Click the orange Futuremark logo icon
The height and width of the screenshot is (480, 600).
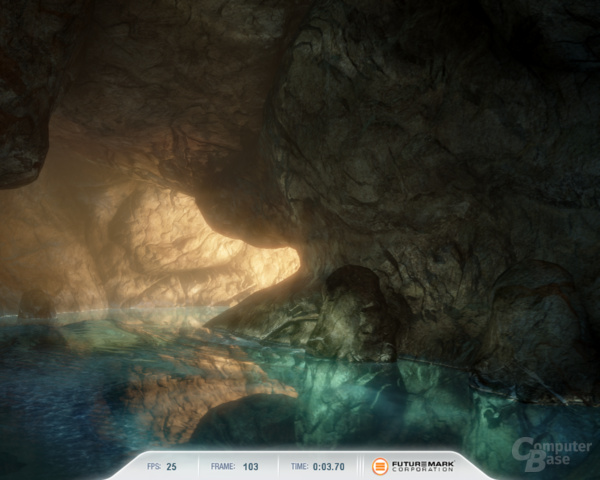point(380,466)
